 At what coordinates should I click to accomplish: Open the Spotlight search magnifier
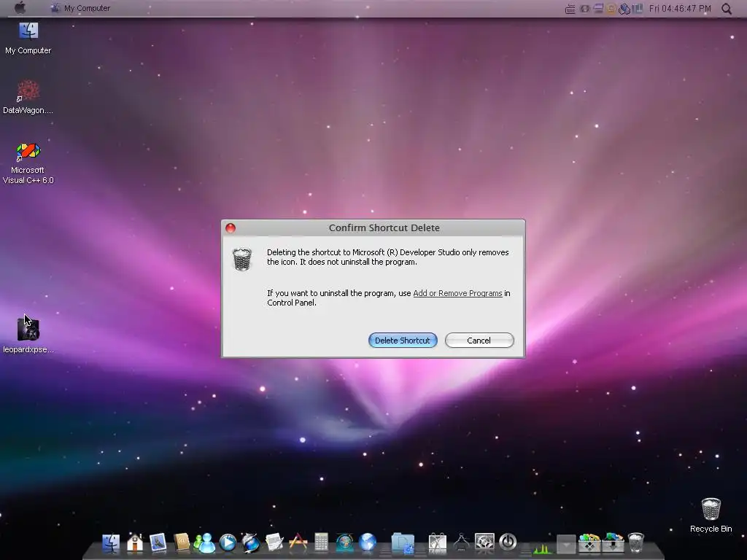click(726, 9)
